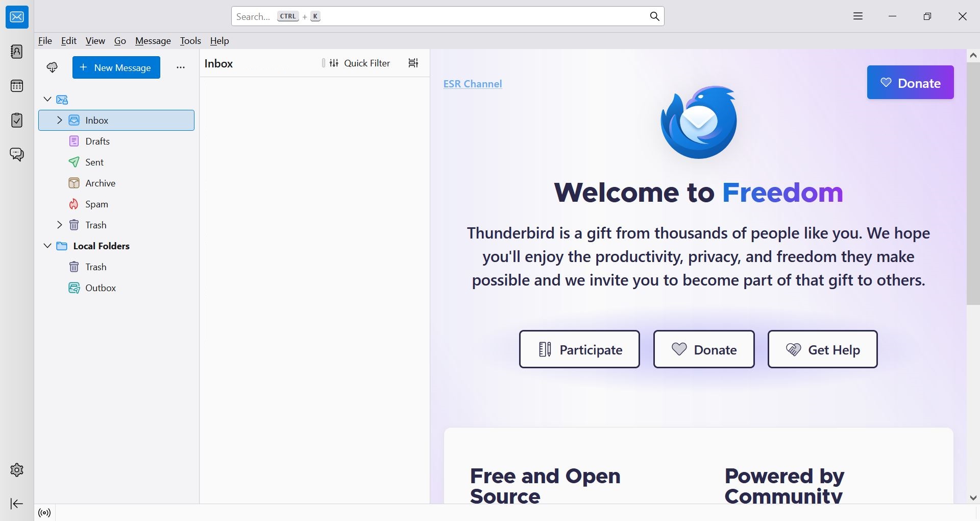Viewport: 980px width, 521px height.
Task: Select the Inbox folder
Action: coord(116,120)
